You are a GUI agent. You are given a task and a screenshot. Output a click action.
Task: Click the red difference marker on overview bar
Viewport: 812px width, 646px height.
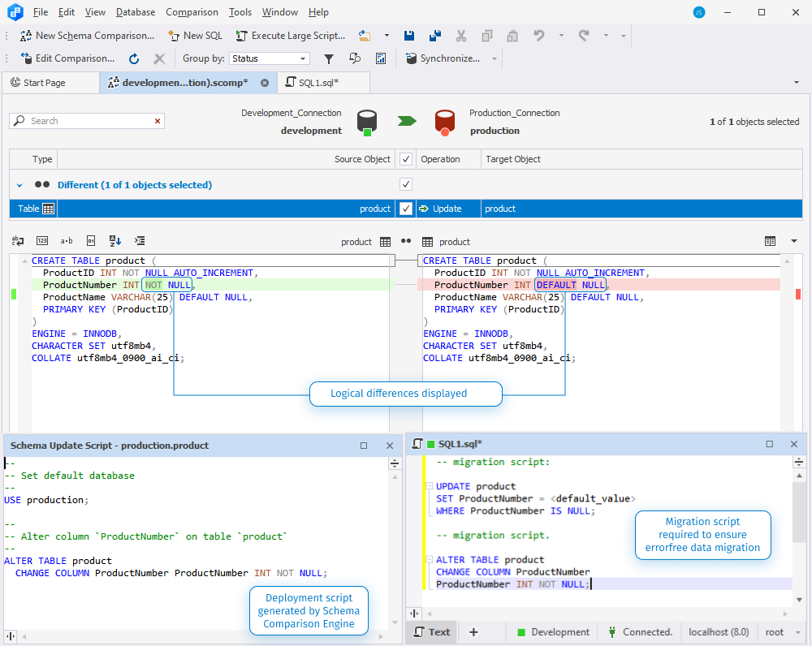tap(798, 294)
